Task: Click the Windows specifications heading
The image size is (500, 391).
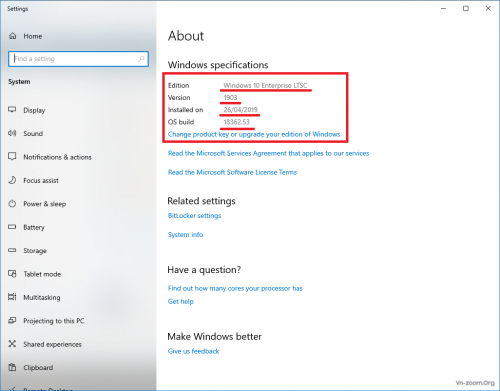Action: click(x=218, y=65)
